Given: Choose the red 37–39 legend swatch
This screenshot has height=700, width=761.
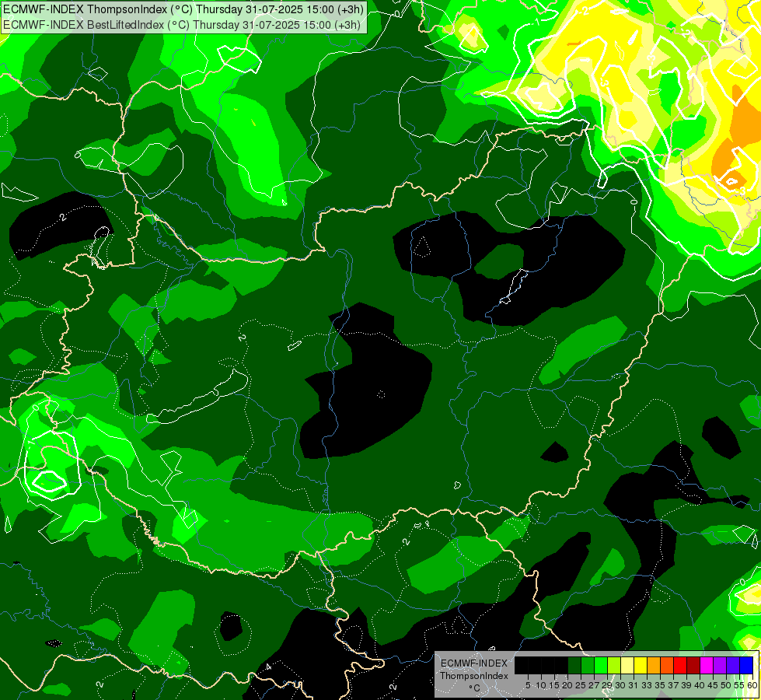Looking at the screenshot, I should (680, 665).
